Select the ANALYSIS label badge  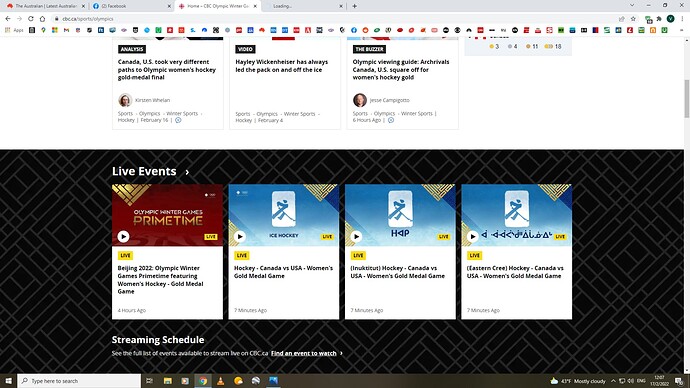(132, 49)
